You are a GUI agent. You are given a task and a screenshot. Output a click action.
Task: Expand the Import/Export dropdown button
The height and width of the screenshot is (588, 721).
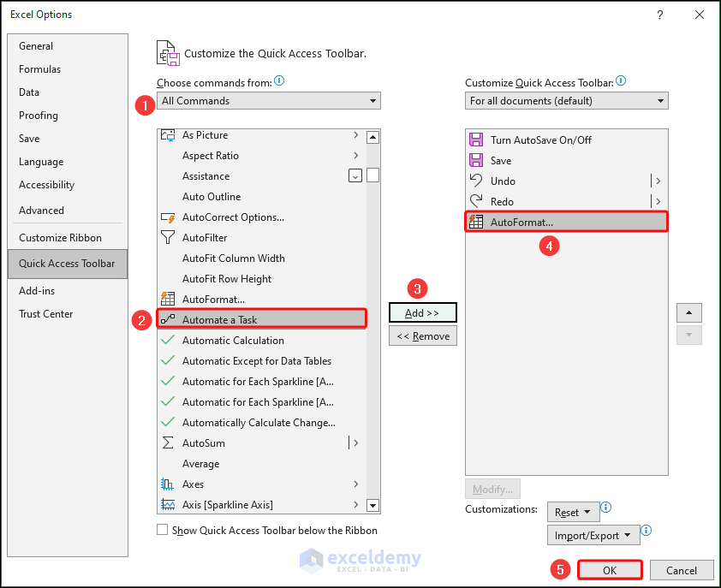point(593,536)
